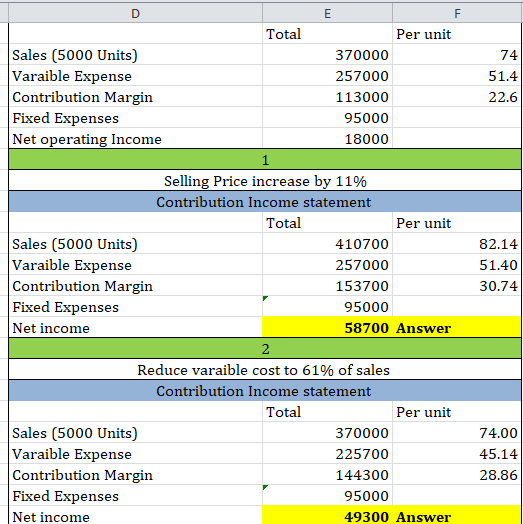Viewport: 523px width, 524px height.
Task: Select the per unit price 82.14
Action: click(x=457, y=244)
